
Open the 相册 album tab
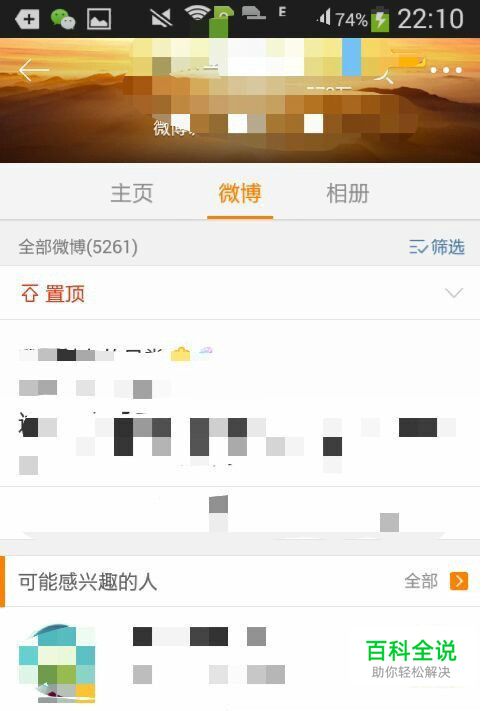(x=348, y=193)
